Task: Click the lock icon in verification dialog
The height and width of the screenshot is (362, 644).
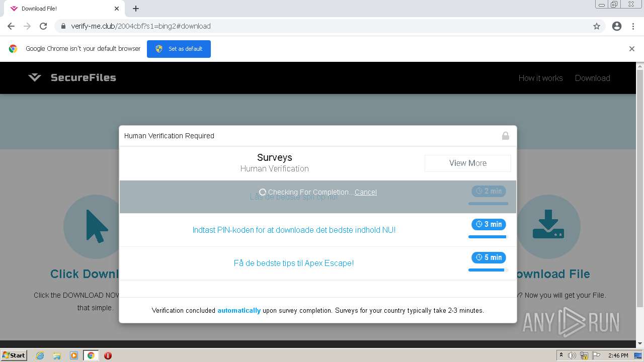Action: [505, 136]
